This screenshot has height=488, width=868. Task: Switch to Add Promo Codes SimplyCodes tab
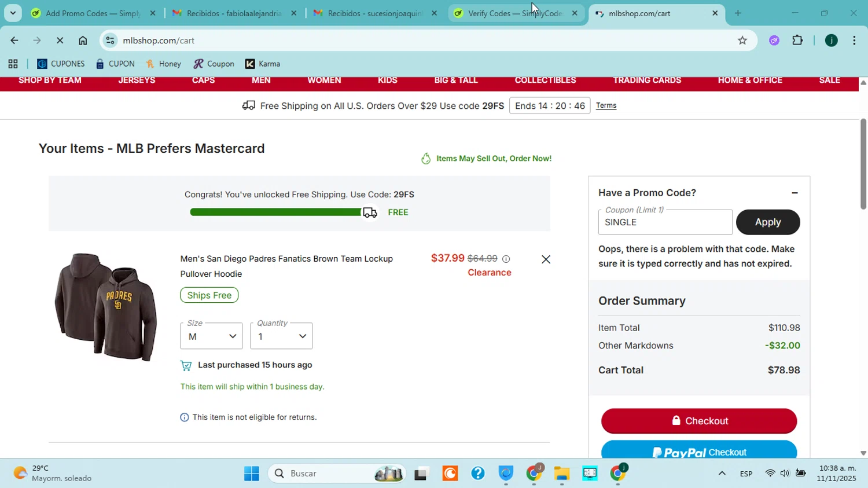[93, 13]
